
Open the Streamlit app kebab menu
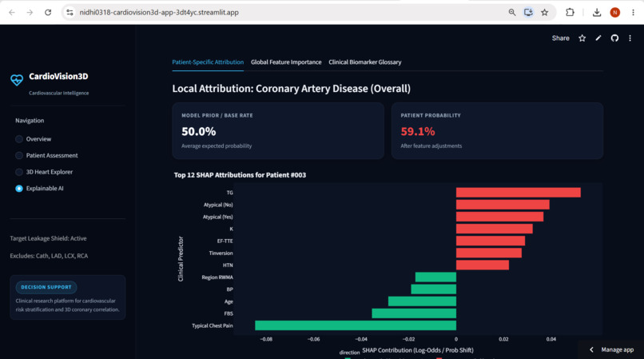630,38
